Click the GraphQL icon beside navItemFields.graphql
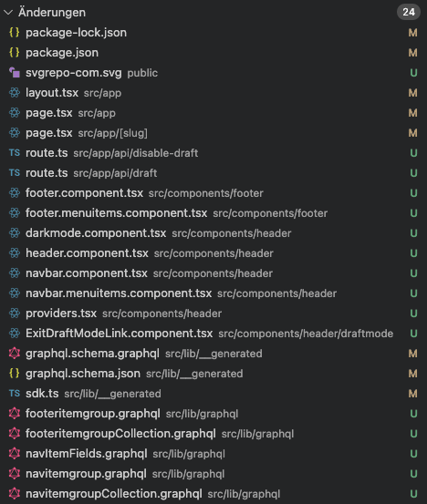 (15, 454)
